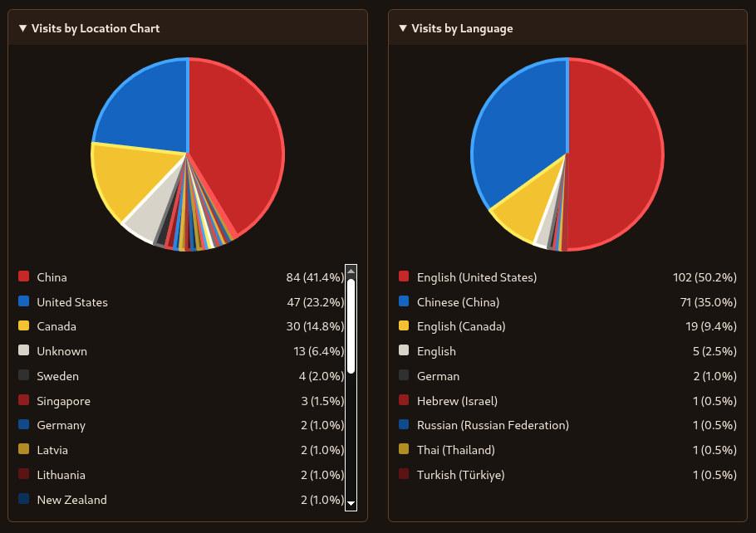The width and height of the screenshot is (756, 533).
Task: Click the United States blue legend swatch
Action: tap(23, 301)
